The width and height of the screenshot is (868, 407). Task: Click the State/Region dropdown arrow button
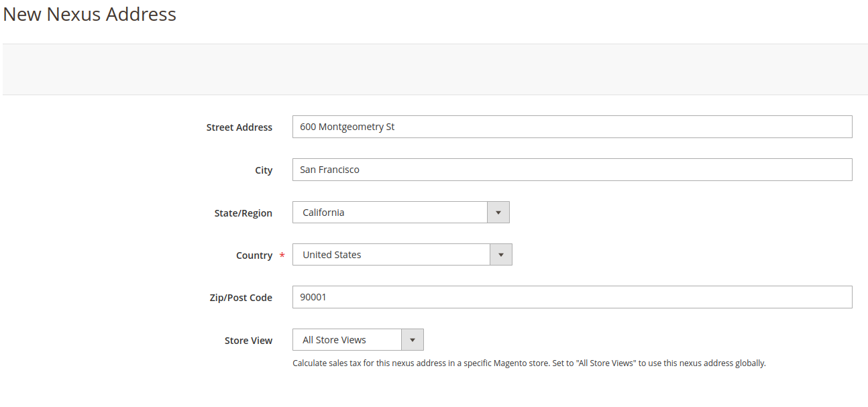498,213
